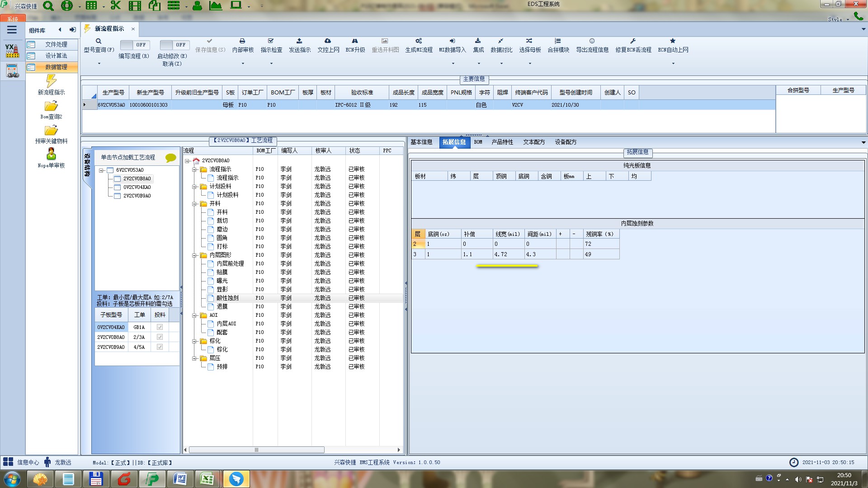Switch to the 基本信息 tab
868x488 pixels.
click(x=421, y=142)
